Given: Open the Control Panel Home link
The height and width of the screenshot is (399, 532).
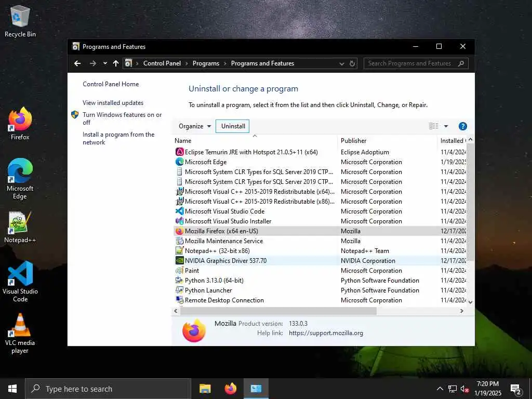Looking at the screenshot, I should [111, 84].
